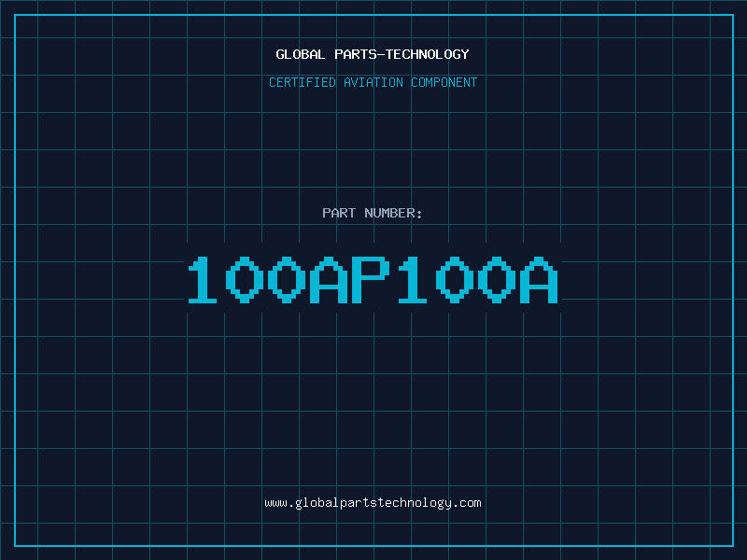Click the 'PART NUMBER:' label
This screenshot has height=560, width=747.
(373, 213)
